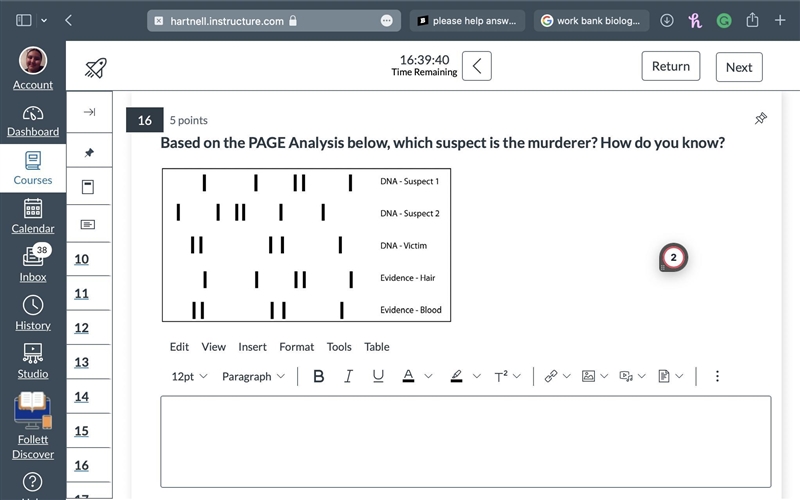The image size is (800, 500).
Task: Click the Grammarly extension icon
Action: (724, 21)
